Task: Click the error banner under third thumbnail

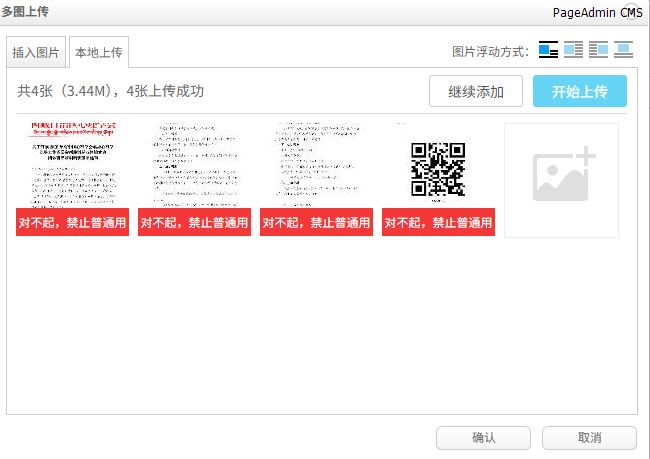Action: point(316,223)
